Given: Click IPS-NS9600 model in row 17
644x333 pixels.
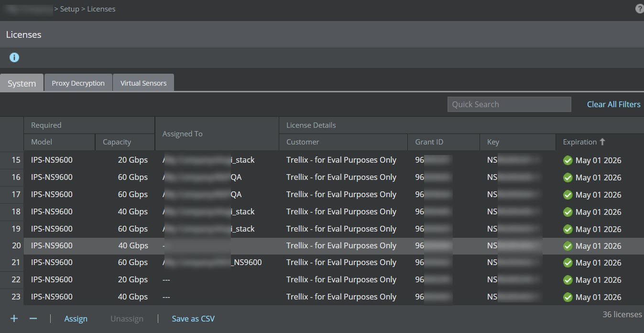Looking at the screenshot, I should click(52, 194).
